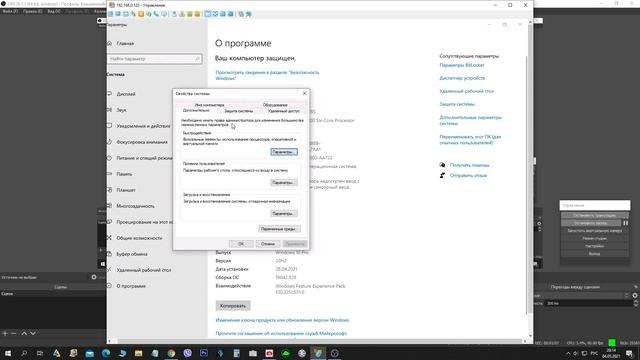Open the Удаленный доступ tab
This screenshot has width=640, height=360.
click(x=283, y=111)
